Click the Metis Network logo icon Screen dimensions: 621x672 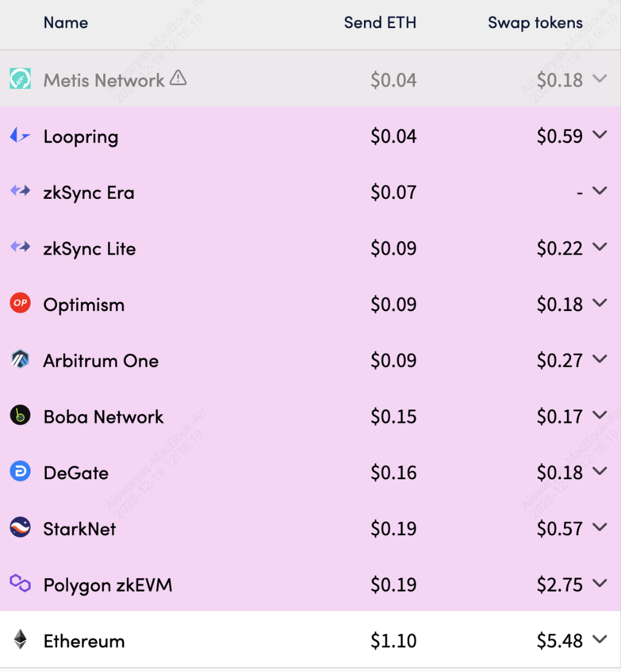20,79
